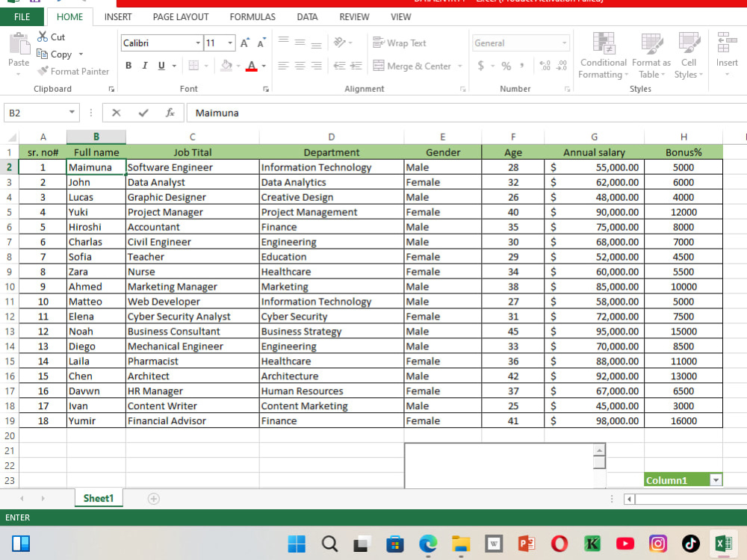Image resolution: width=747 pixels, height=560 pixels.
Task: Add a new sheet with plus button
Action: tap(153, 499)
